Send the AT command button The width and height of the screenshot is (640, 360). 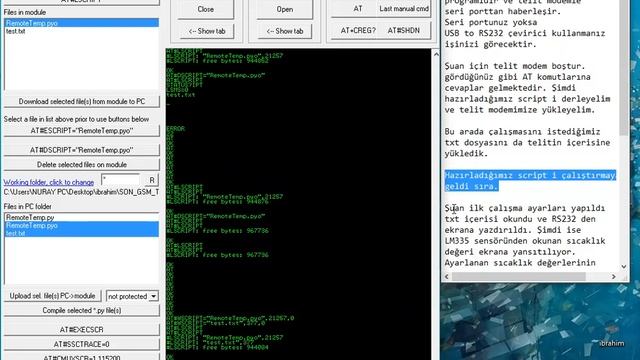(x=358, y=9)
